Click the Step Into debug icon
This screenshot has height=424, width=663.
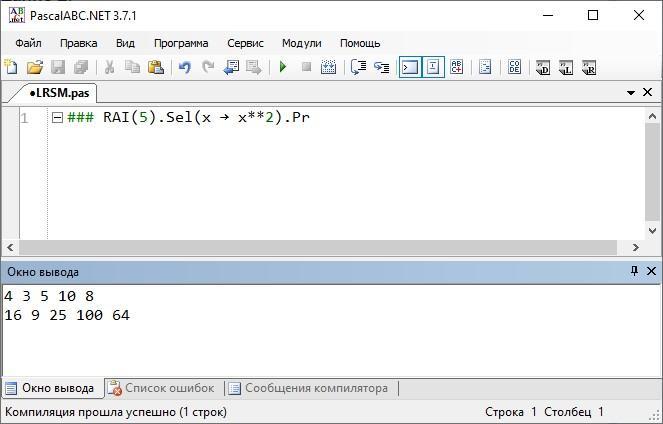381,67
